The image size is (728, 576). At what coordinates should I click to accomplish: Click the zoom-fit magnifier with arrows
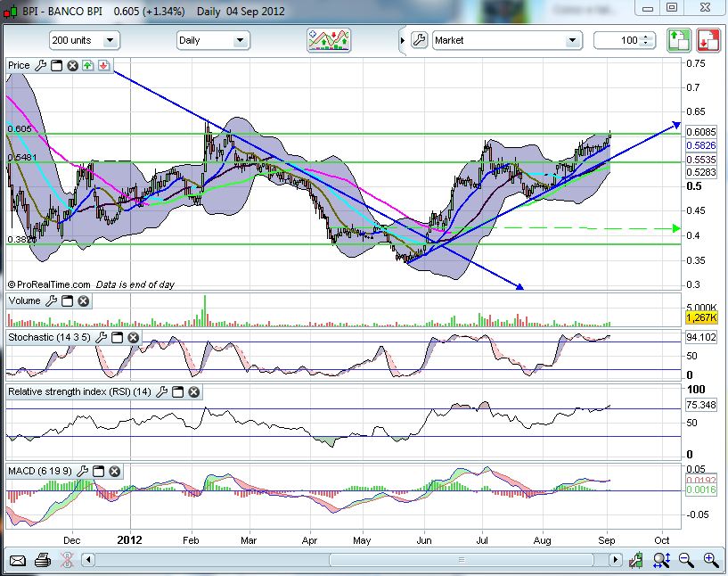(661, 560)
